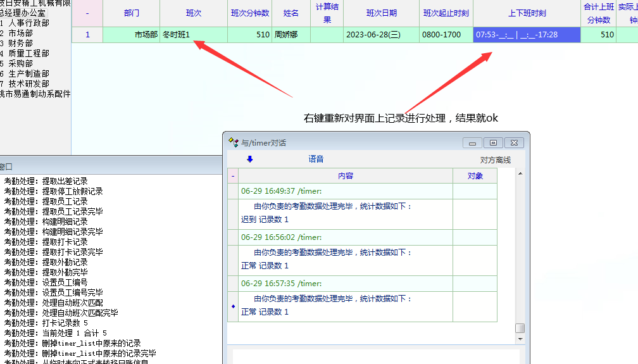The height and width of the screenshot is (364, 638).
Task: Select 人事行政部 in the department tree
Action: point(28,23)
